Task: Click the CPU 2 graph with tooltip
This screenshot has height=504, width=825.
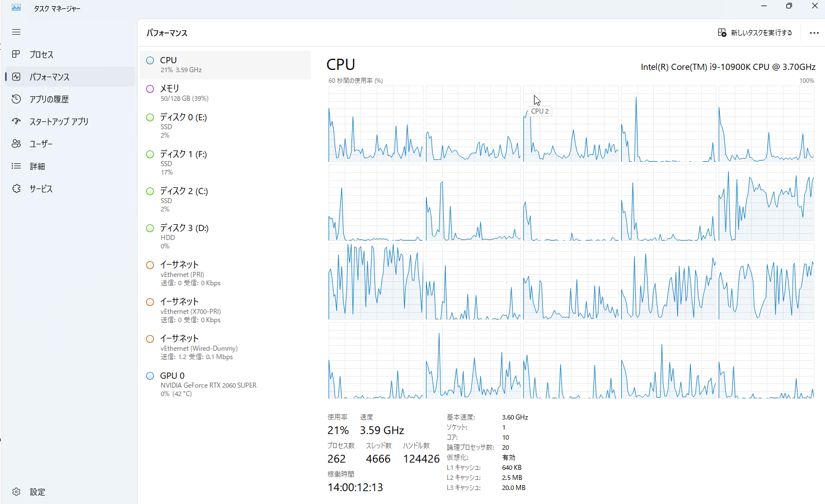Action: coord(571,124)
